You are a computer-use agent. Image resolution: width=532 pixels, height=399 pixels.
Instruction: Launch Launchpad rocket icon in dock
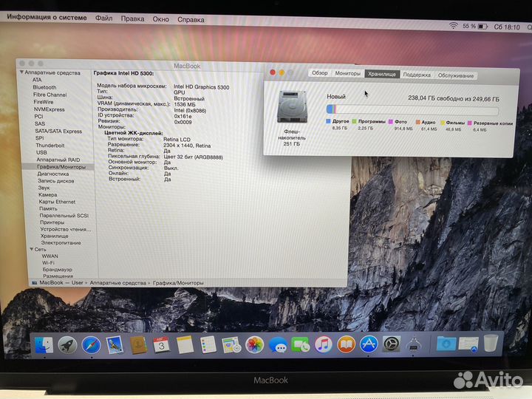click(67, 345)
